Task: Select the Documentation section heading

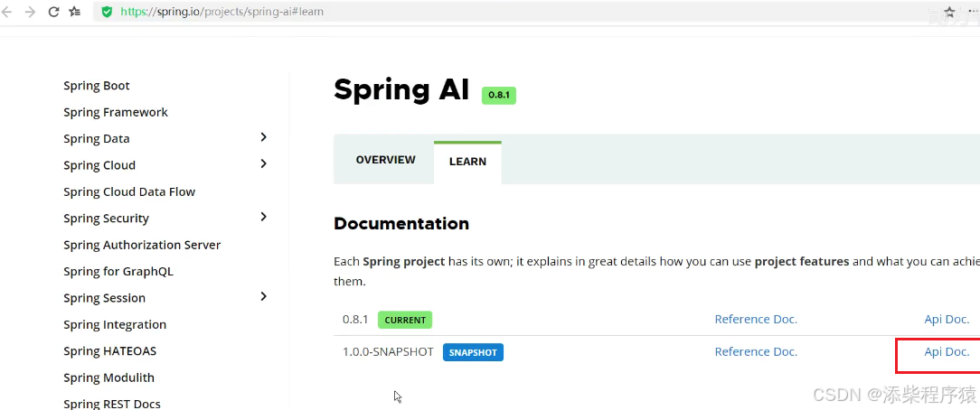Action: [401, 223]
